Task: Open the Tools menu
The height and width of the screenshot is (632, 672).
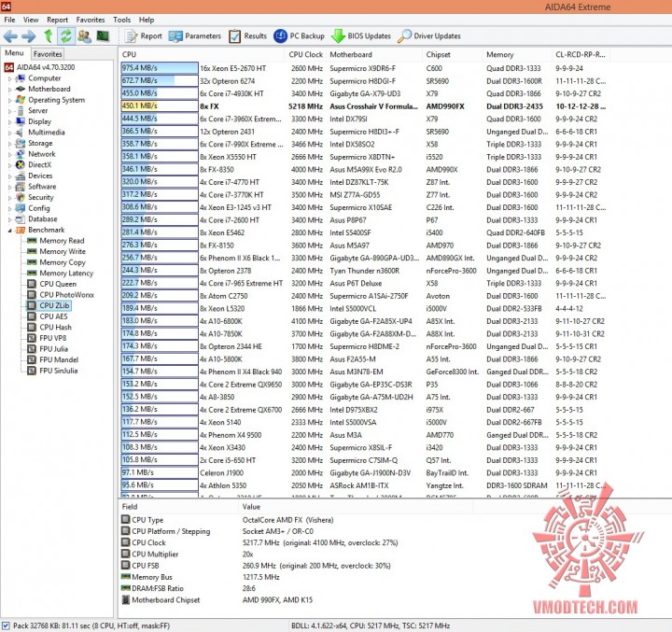Action: tap(121, 20)
